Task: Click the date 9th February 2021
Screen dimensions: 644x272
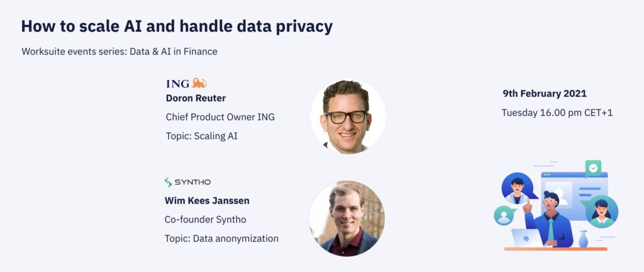Action: (x=545, y=93)
